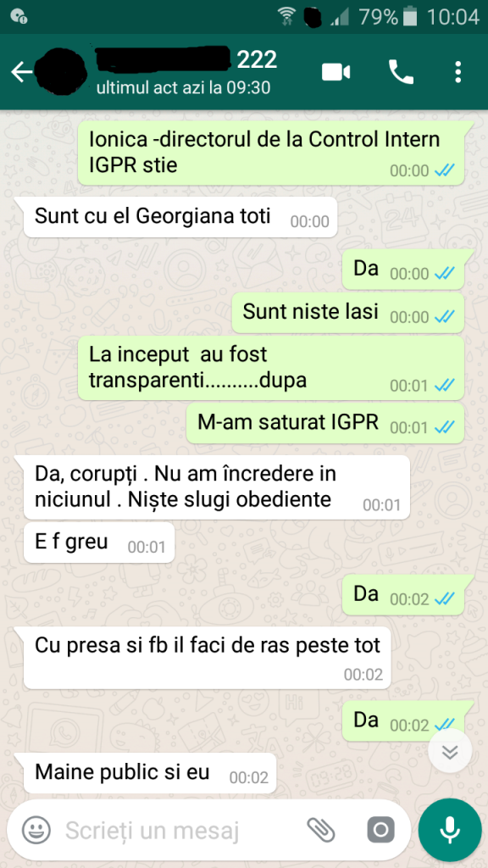Attach a file with the paperclip icon
This screenshot has height=868, width=488.
[x=321, y=830]
